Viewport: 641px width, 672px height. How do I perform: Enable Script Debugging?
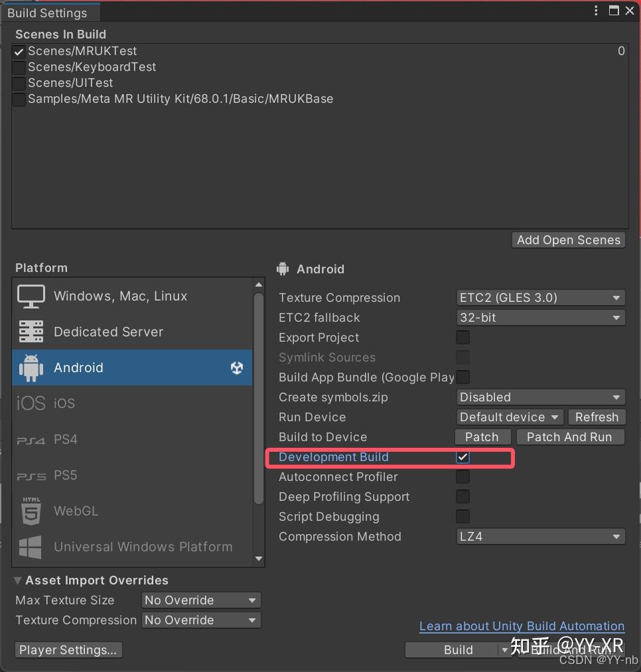point(463,517)
